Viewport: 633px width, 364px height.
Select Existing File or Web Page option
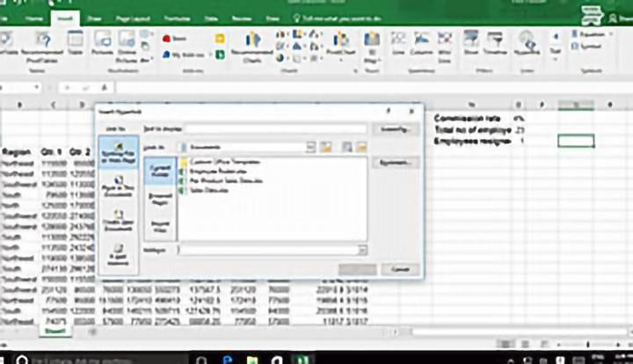click(x=119, y=152)
